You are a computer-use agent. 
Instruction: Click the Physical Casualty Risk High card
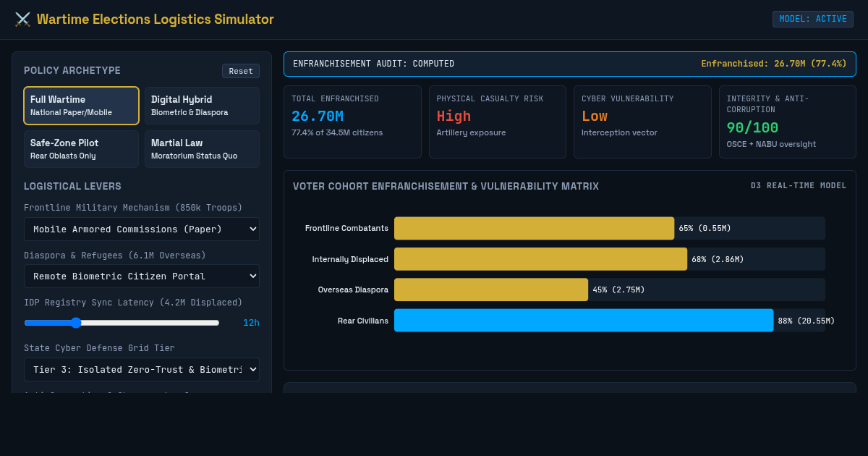[498, 122]
